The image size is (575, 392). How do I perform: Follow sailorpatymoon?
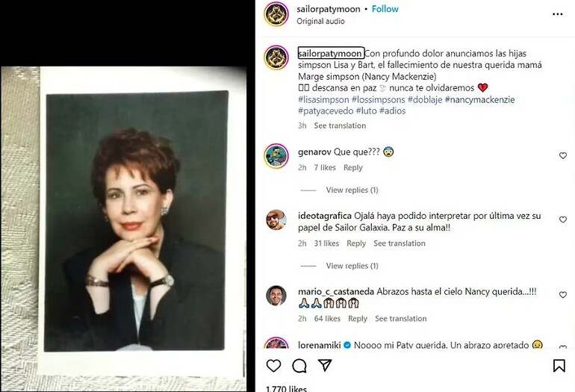385,9
